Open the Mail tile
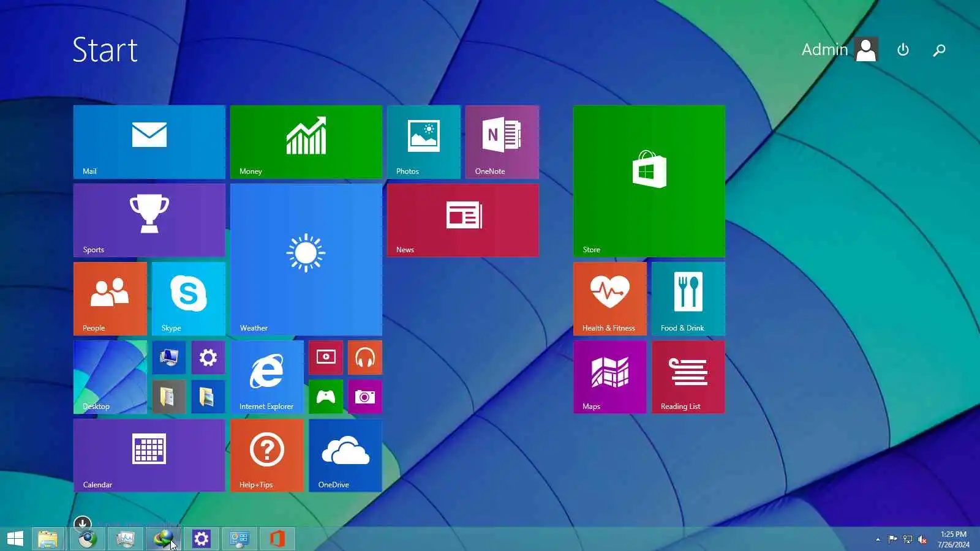Screen dimensions: 980x551 [x=149, y=142]
